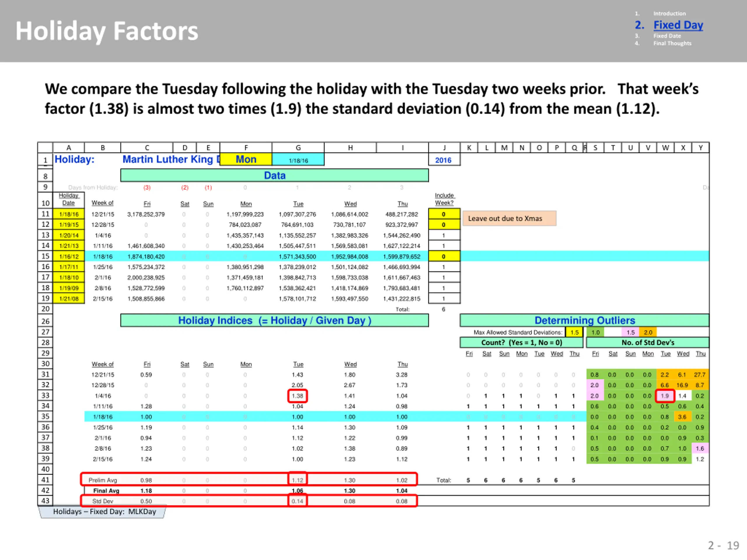
Task: Select Wednesday value 1,952,984,008
Action: (350, 257)
